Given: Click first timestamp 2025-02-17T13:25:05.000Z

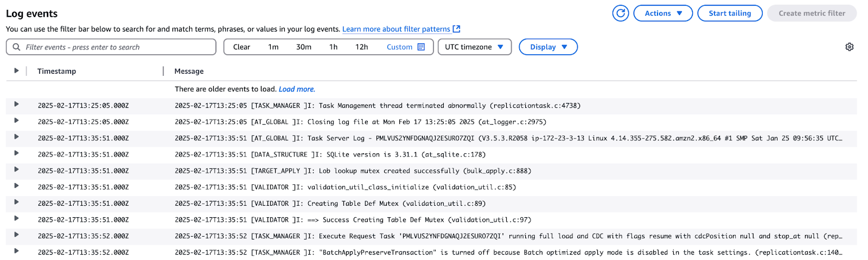Looking at the screenshot, I should [83, 106].
